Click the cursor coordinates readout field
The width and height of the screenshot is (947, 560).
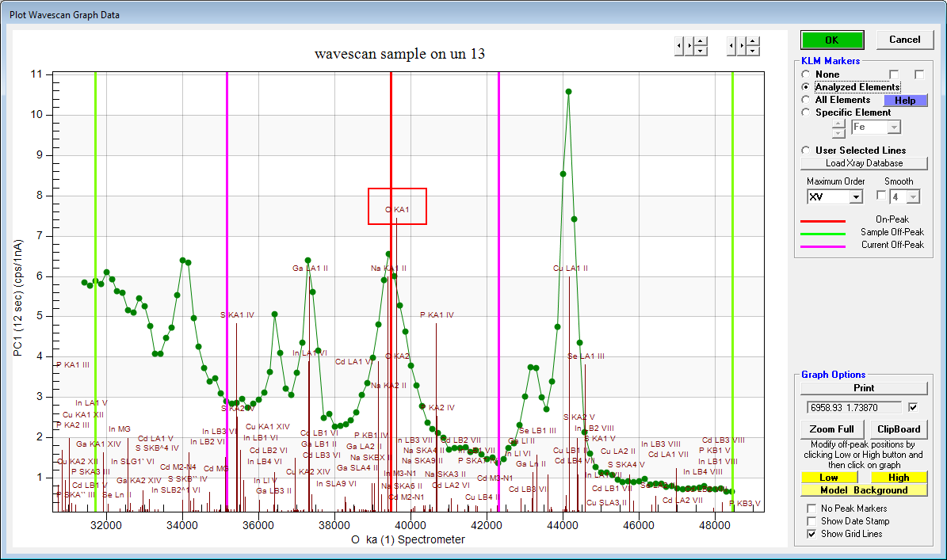click(853, 407)
